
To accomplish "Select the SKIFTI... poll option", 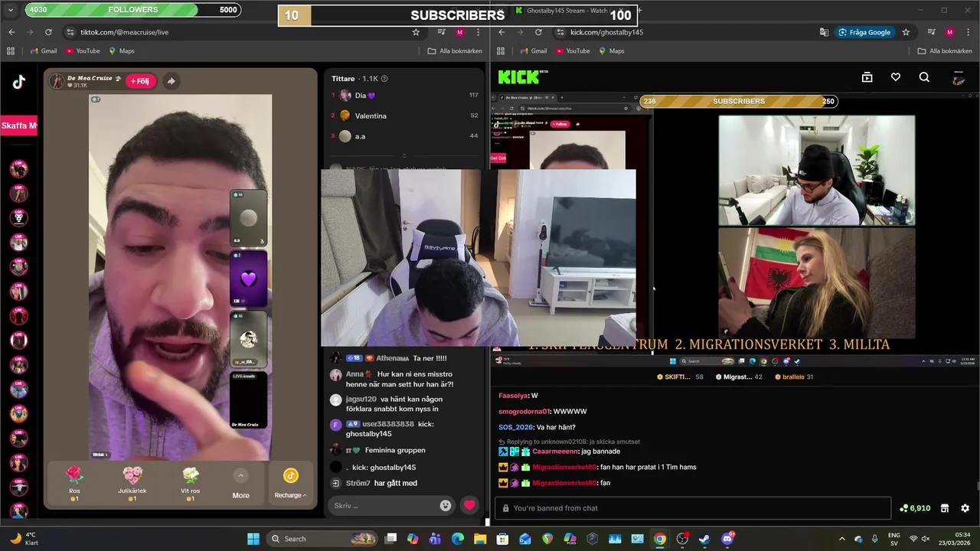I will [x=680, y=377].
